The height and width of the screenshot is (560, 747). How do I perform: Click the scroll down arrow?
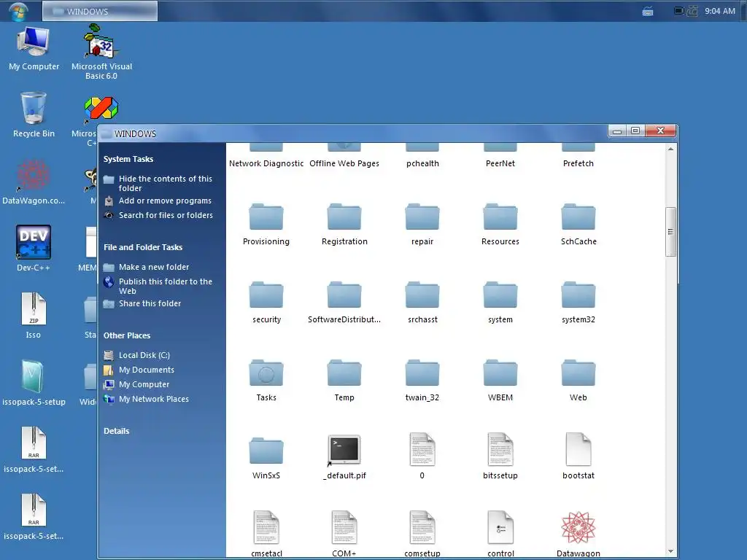(670, 551)
